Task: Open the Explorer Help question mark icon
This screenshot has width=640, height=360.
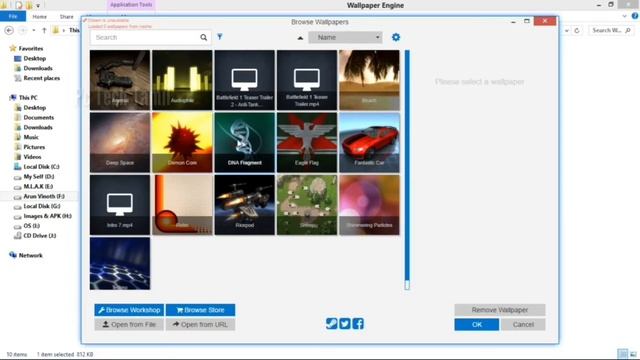Action: 635,16
